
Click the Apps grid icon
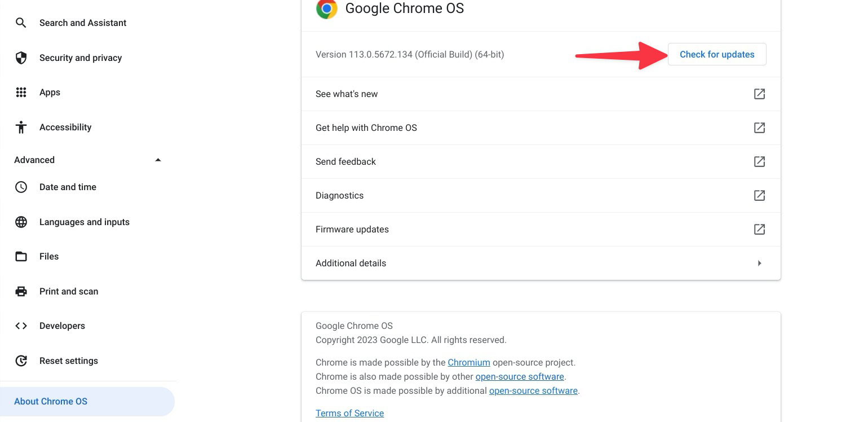(21, 93)
